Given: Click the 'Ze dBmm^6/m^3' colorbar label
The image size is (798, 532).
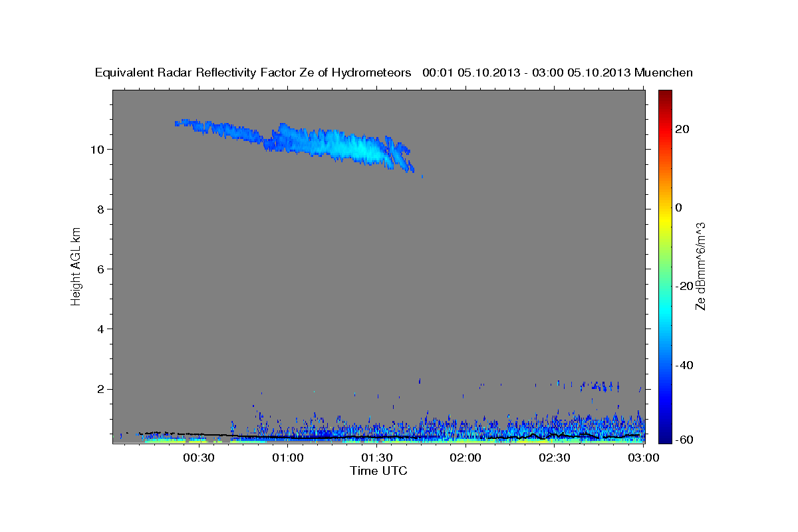Looking at the screenshot, I should [x=701, y=266].
